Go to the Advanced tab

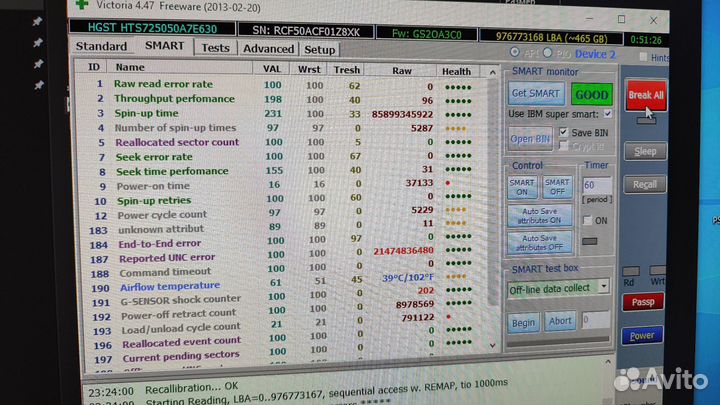267,48
